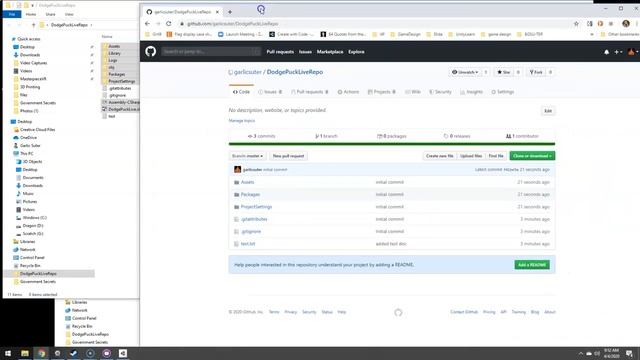Open the .gitattributes file on GitHub

254,219
